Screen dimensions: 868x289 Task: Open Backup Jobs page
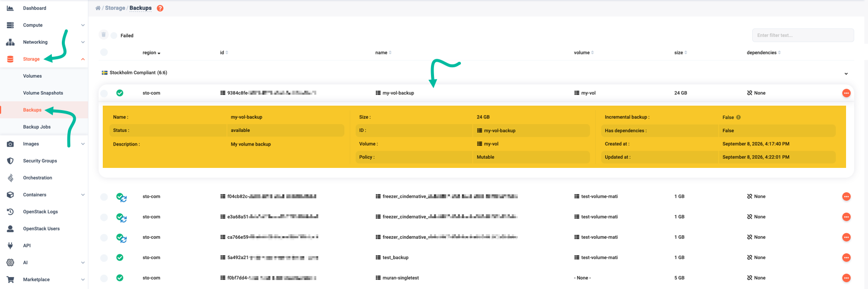(37, 127)
